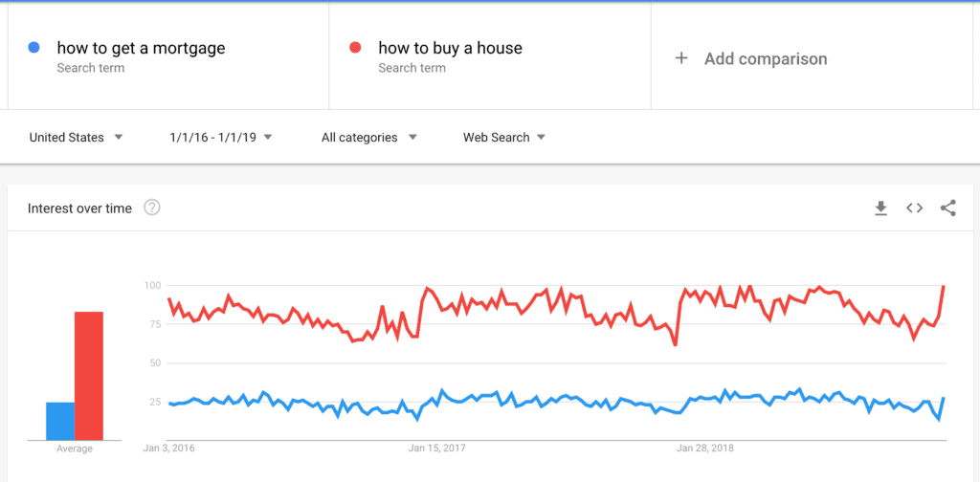Share the Interest over time chart

(x=948, y=208)
